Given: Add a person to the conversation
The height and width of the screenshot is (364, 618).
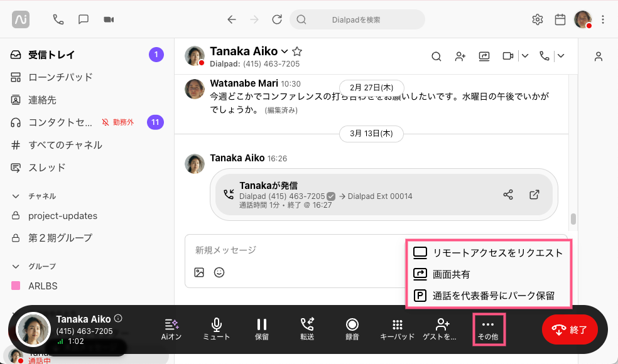Looking at the screenshot, I should pos(460,56).
